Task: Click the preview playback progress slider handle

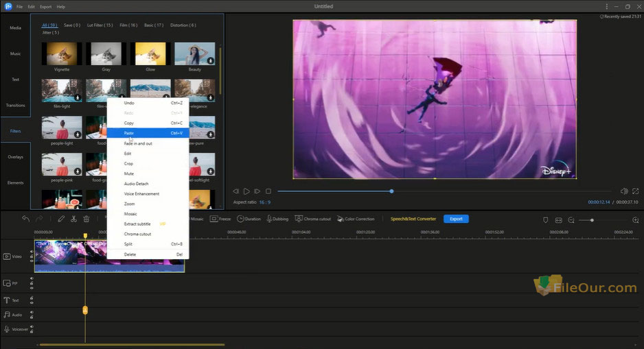Action: 392,191
